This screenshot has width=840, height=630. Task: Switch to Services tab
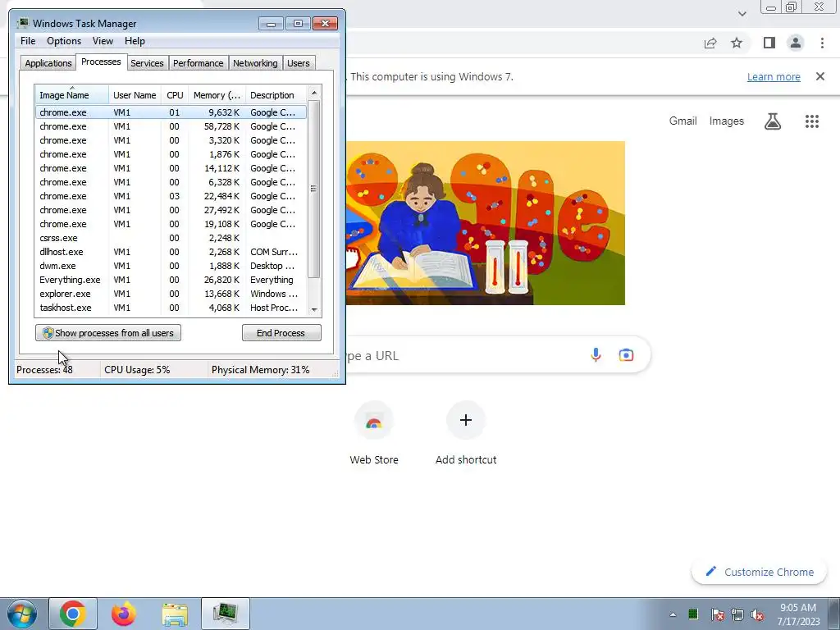(x=147, y=63)
